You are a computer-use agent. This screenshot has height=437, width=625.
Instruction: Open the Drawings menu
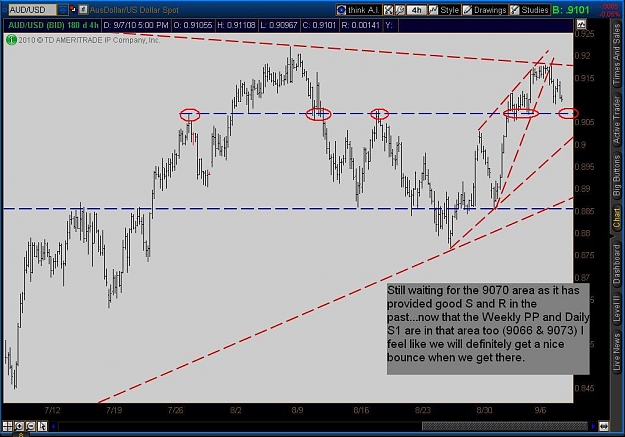(x=485, y=10)
